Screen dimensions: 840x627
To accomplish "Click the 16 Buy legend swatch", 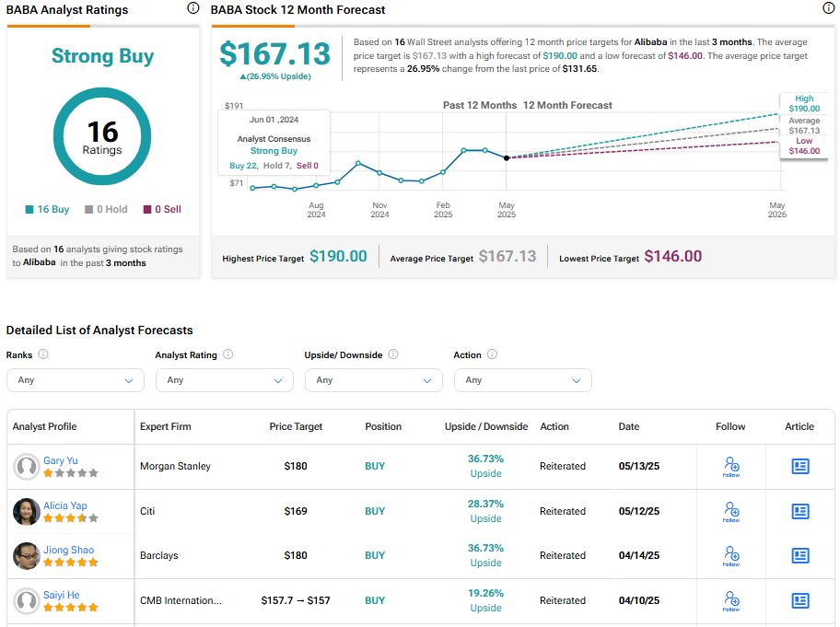I will [29, 209].
